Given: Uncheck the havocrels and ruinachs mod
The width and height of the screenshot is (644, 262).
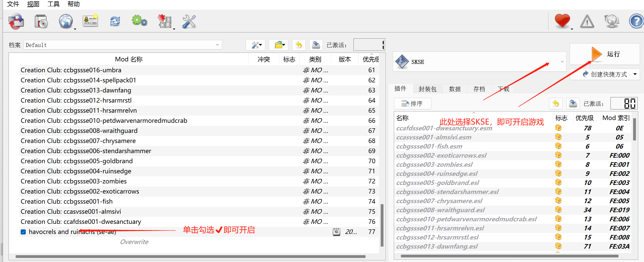Looking at the screenshot, I should coord(23,232).
